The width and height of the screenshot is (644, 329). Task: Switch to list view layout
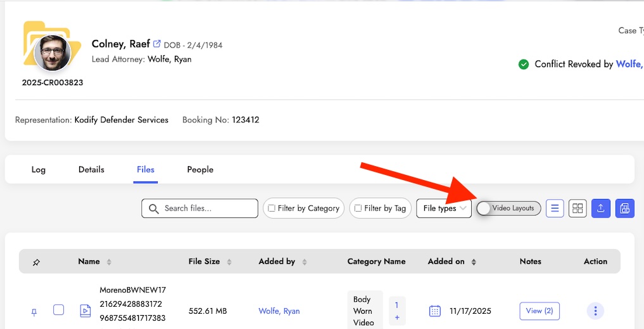[555, 209]
